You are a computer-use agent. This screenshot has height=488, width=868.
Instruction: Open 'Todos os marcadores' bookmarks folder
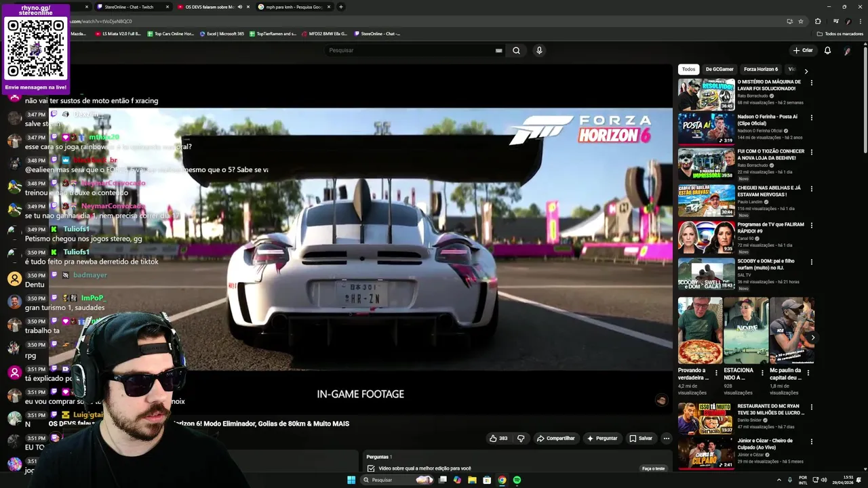pyautogui.click(x=840, y=34)
